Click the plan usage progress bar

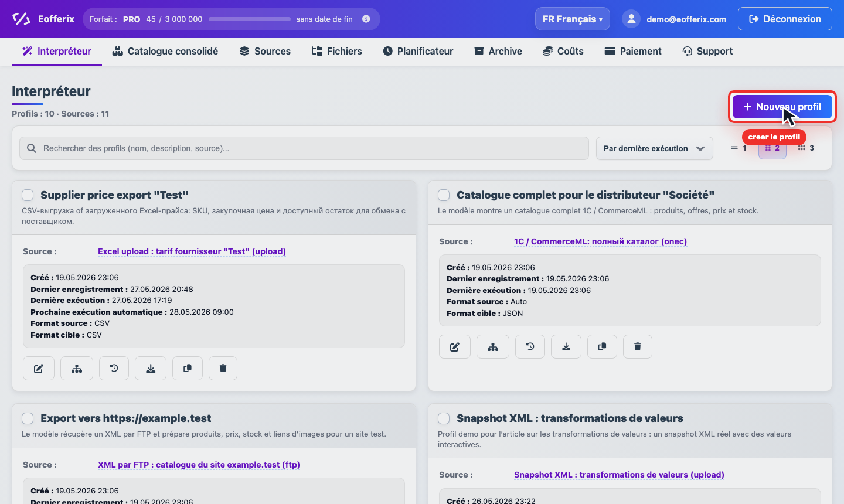[x=250, y=19]
